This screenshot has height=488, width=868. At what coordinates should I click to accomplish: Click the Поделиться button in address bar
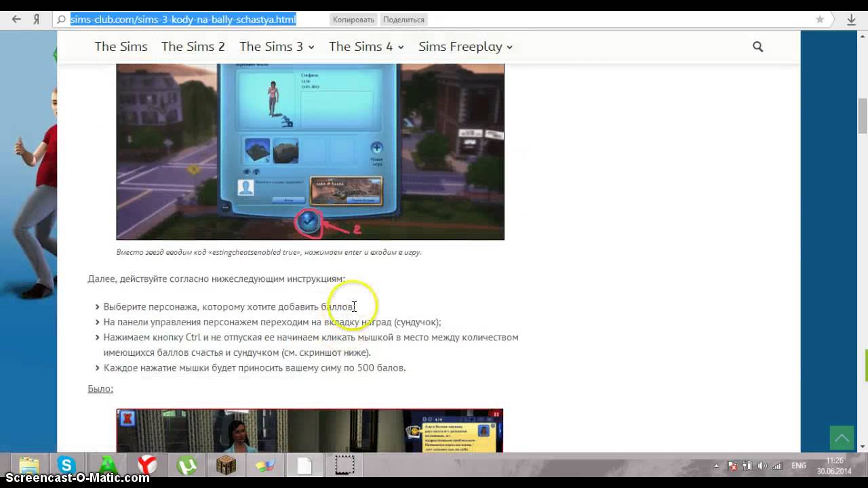tap(403, 20)
